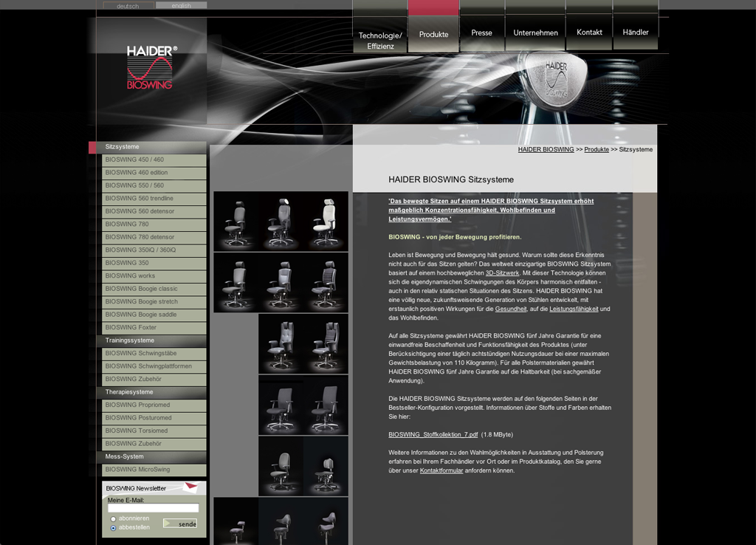Select the Mess-System sidebar heading

[151, 456]
